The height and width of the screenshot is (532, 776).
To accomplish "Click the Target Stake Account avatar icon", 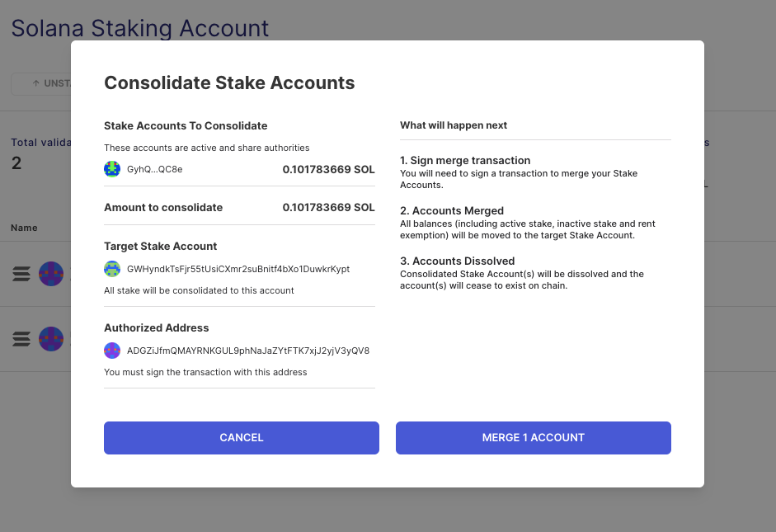I will (x=112, y=269).
